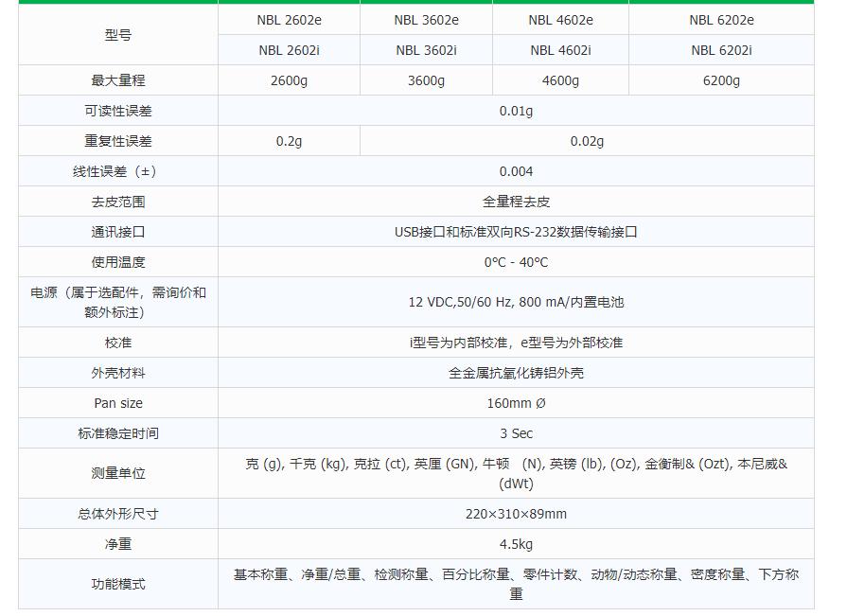
Task: Click the 4.5kg net weight value
Action: point(516,544)
